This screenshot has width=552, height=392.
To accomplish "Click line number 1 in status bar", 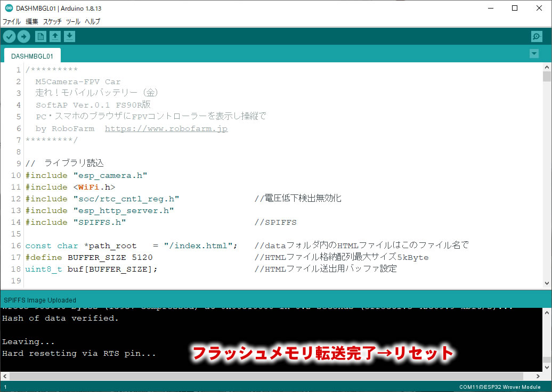I will pos(5,387).
